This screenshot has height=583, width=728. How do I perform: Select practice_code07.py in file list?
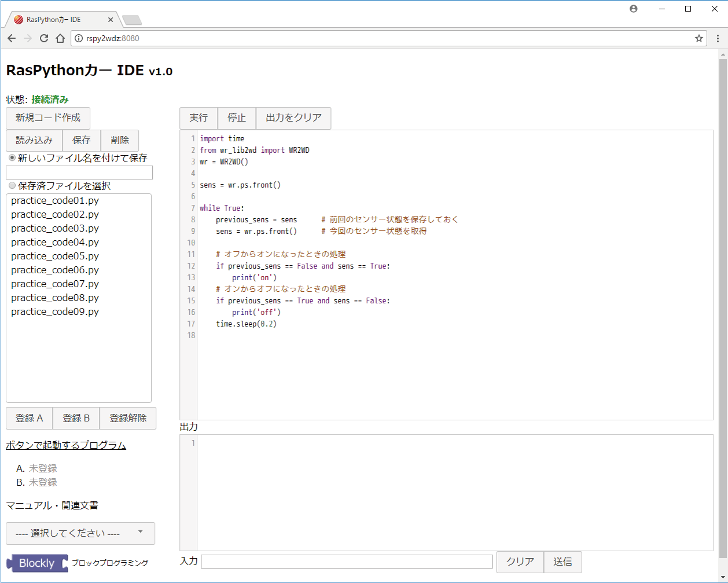pos(79,284)
